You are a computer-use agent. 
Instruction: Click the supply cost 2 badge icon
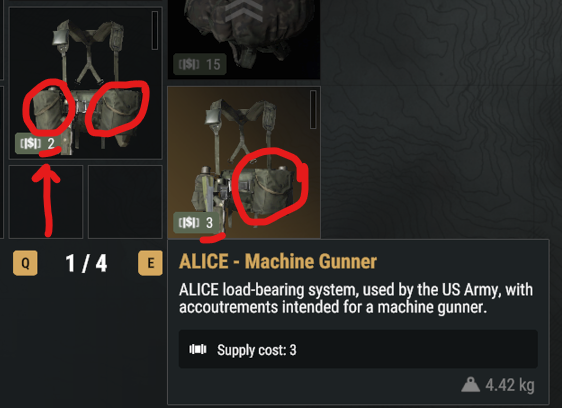(30, 143)
